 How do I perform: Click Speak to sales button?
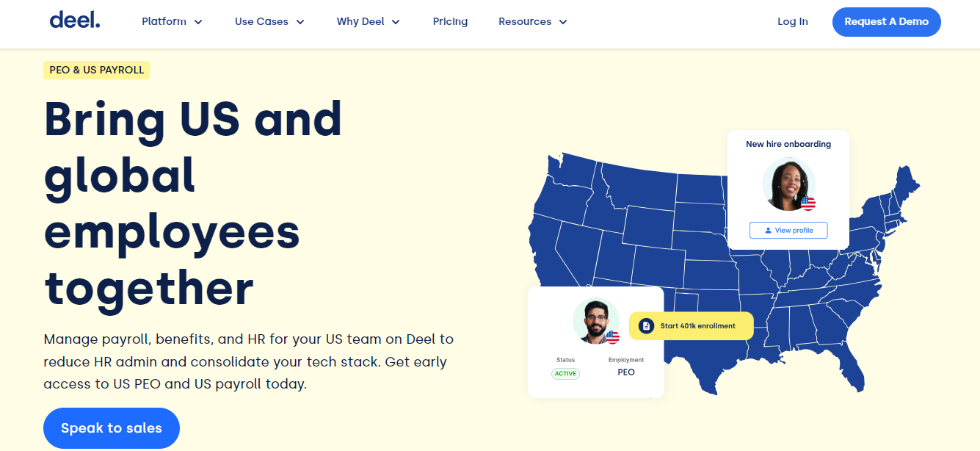click(112, 428)
